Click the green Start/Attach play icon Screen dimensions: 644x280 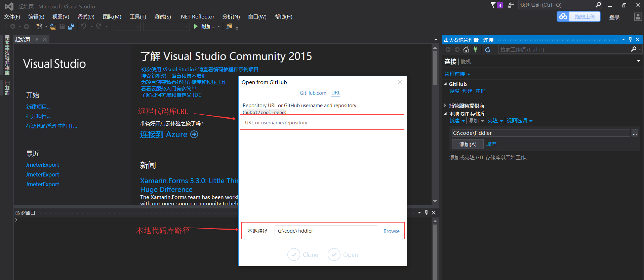click(196, 26)
